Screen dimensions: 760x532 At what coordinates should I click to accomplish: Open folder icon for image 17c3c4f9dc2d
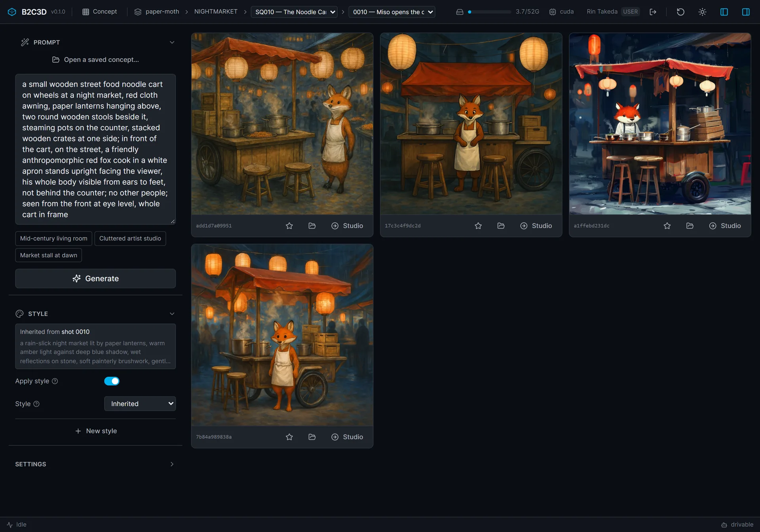[501, 226]
